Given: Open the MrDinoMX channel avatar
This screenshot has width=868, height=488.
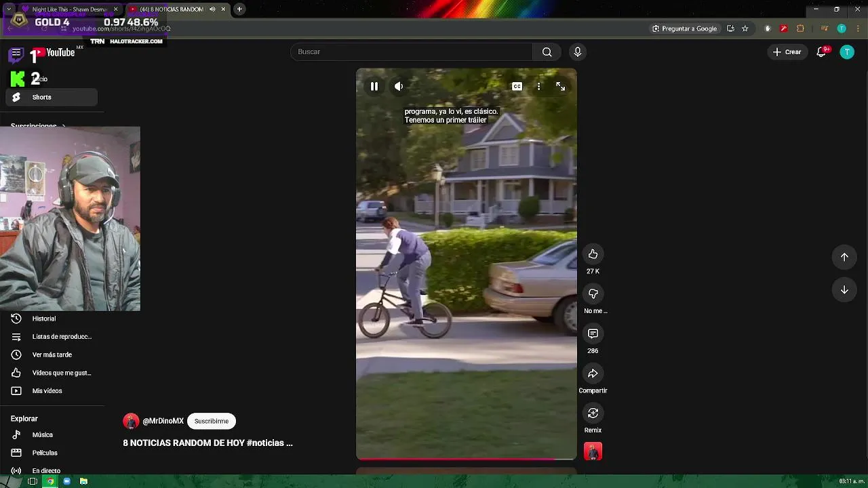Looking at the screenshot, I should click(131, 421).
